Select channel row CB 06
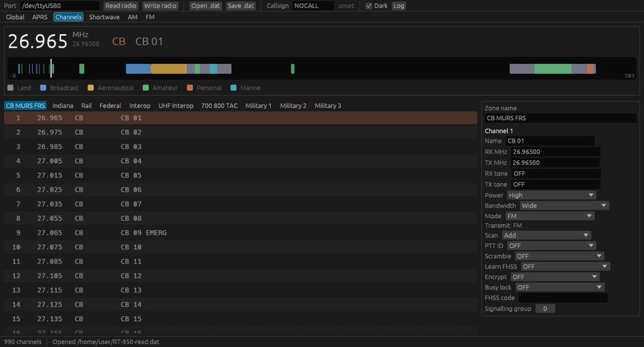This screenshot has width=644, height=347. (240, 189)
